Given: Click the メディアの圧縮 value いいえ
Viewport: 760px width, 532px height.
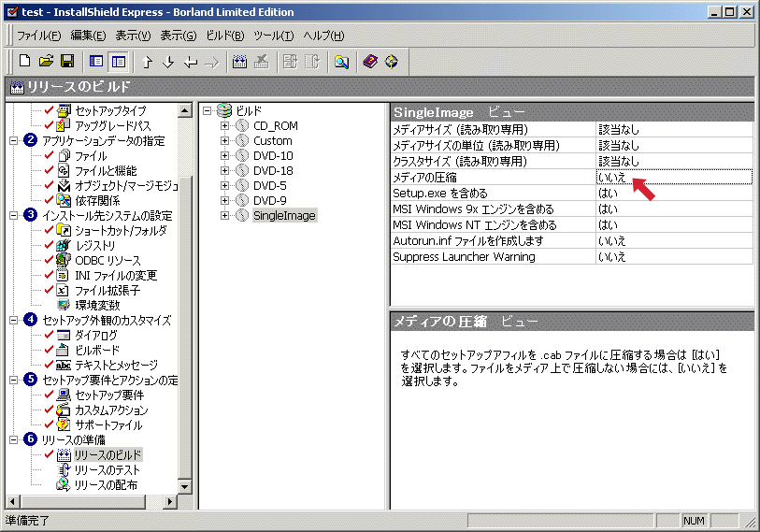Looking at the screenshot, I should (674, 177).
